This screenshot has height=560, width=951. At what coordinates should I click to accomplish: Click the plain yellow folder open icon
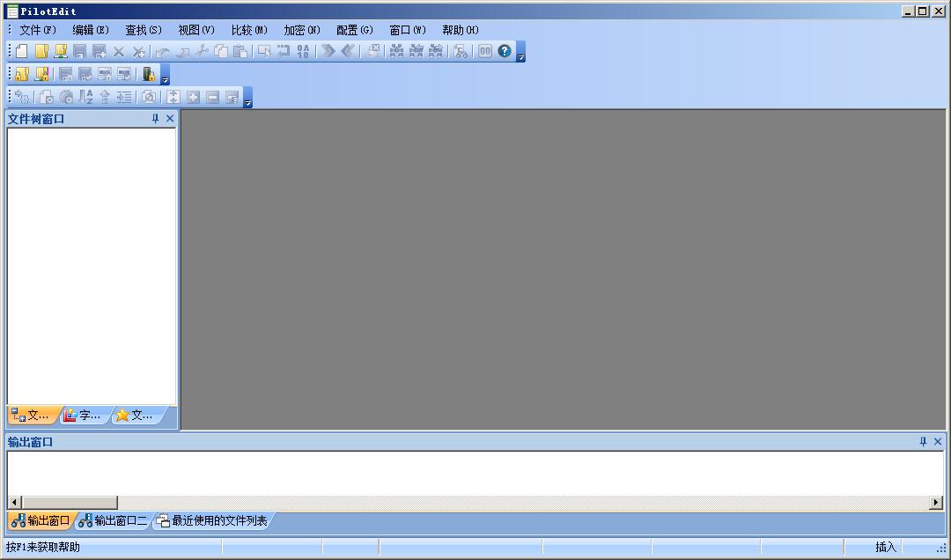point(41,52)
